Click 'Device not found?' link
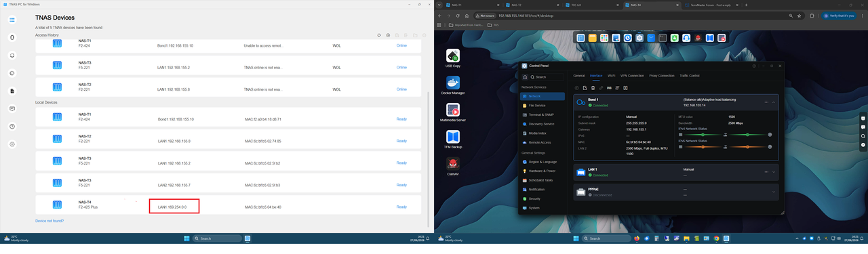 pyautogui.click(x=50, y=221)
